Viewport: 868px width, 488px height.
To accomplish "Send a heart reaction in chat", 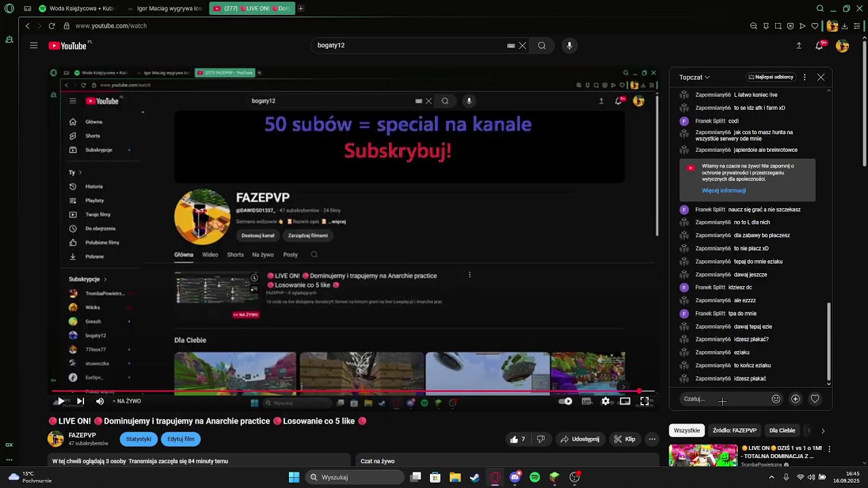I will 815,399.
